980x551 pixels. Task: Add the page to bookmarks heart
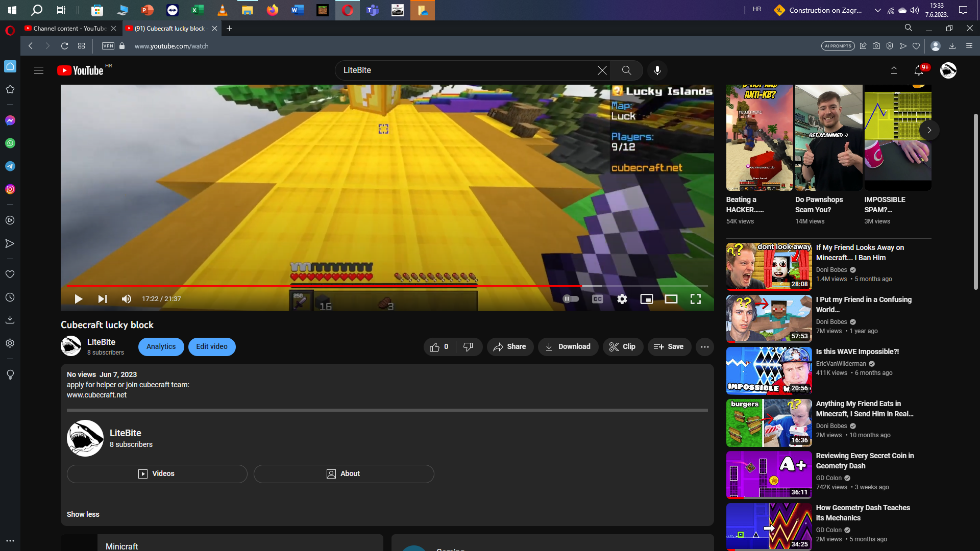916,46
